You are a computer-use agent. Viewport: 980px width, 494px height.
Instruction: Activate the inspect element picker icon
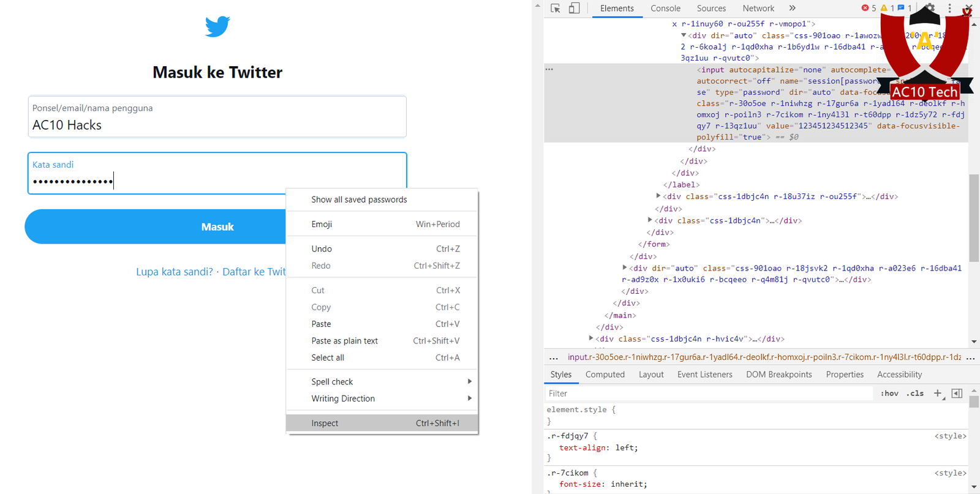click(x=556, y=9)
